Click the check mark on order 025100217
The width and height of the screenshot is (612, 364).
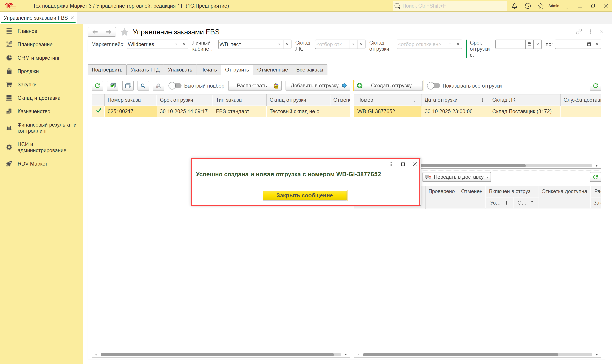click(x=99, y=111)
